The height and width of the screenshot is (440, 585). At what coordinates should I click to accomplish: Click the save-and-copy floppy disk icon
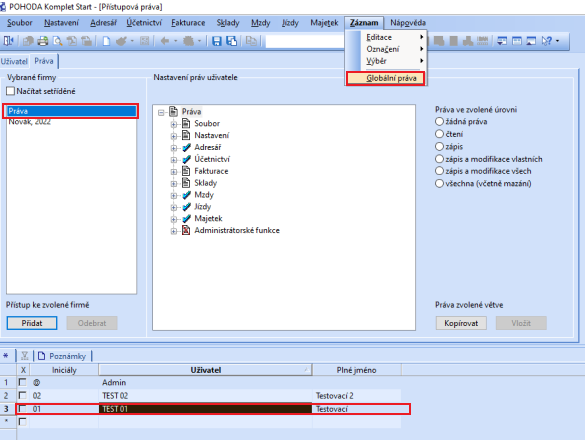(232, 41)
